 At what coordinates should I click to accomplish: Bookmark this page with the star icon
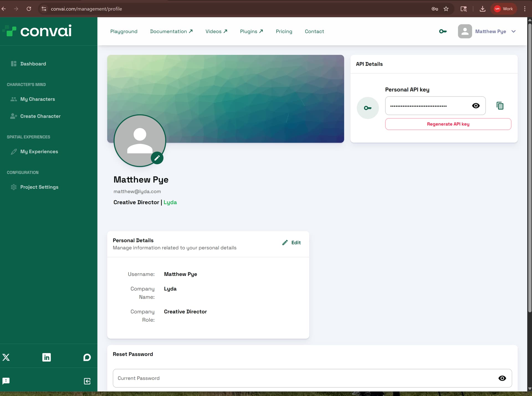tap(446, 9)
